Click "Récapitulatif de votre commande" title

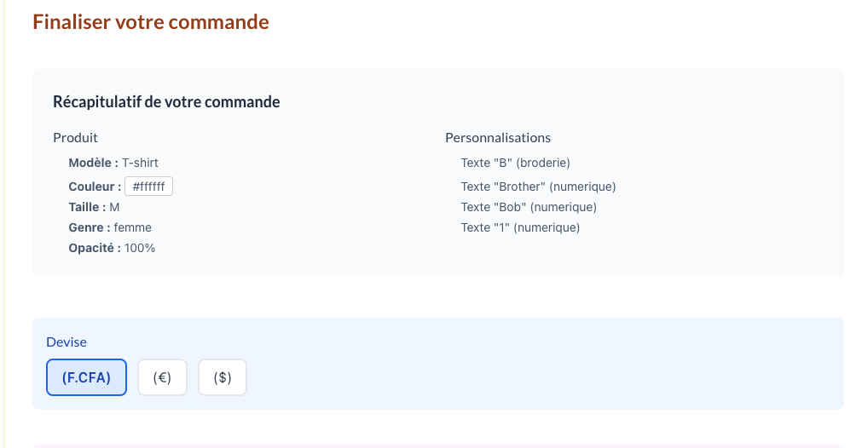pyautogui.click(x=166, y=102)
